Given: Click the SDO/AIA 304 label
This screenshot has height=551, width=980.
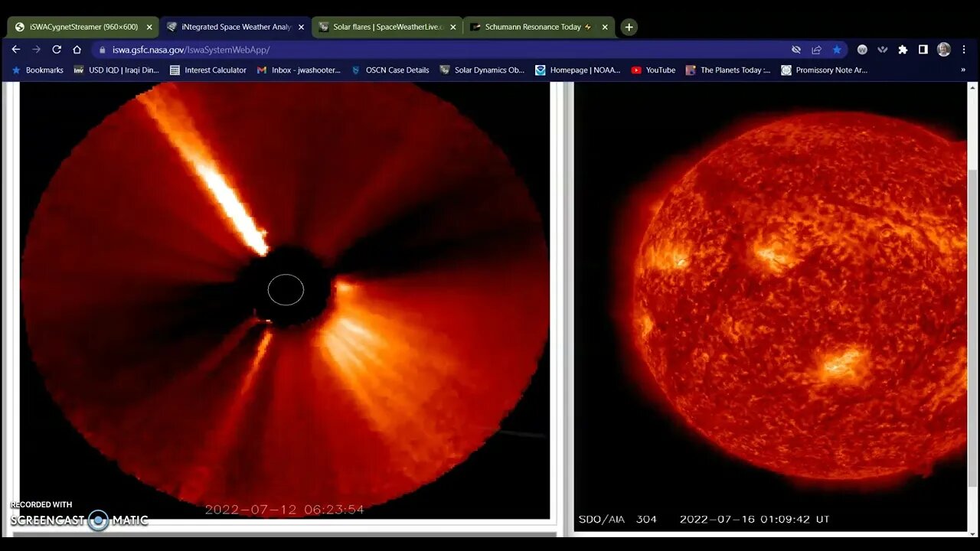Looking at the screenshot, I should (x=617, y=519).
